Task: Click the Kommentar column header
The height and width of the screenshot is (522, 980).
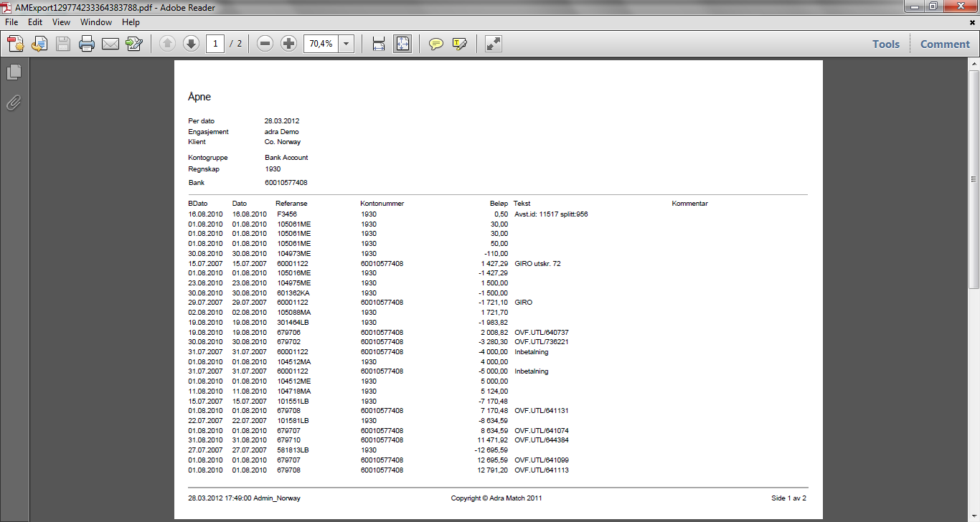Action: point(689,204)
